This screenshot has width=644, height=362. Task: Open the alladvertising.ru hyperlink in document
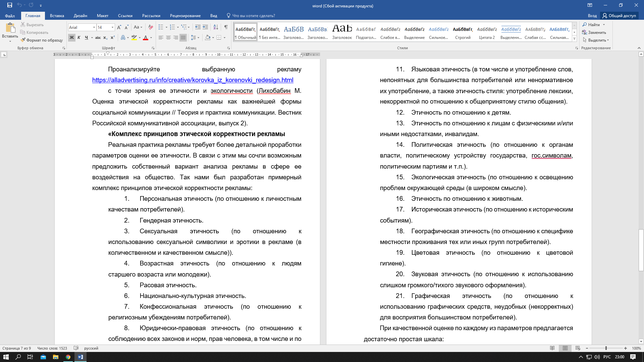coord(193,80)
